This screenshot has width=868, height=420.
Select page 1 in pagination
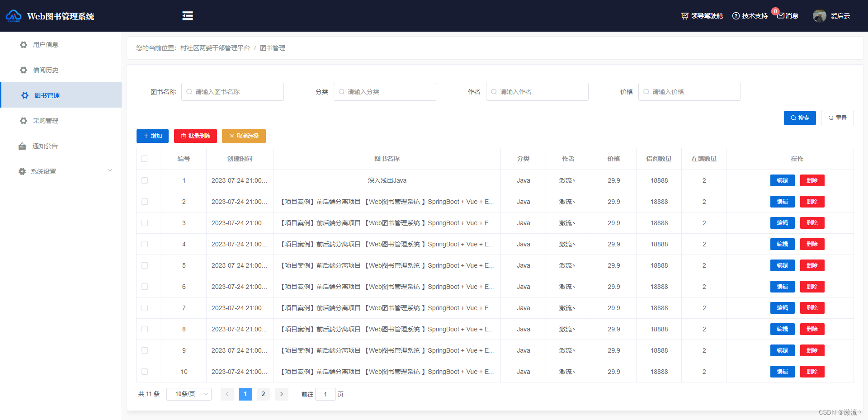tap(245, 394)
